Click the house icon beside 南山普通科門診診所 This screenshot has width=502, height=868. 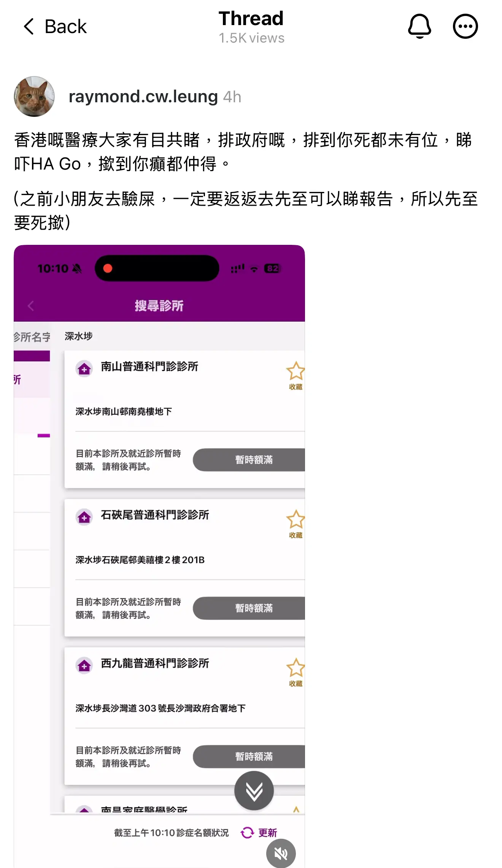(x=84, y=368)
